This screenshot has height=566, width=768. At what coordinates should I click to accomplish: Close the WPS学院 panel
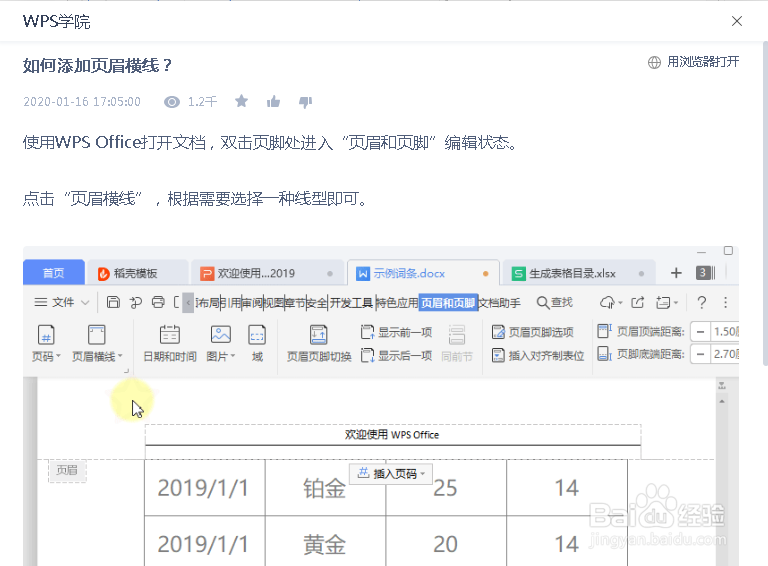[737, 21]
